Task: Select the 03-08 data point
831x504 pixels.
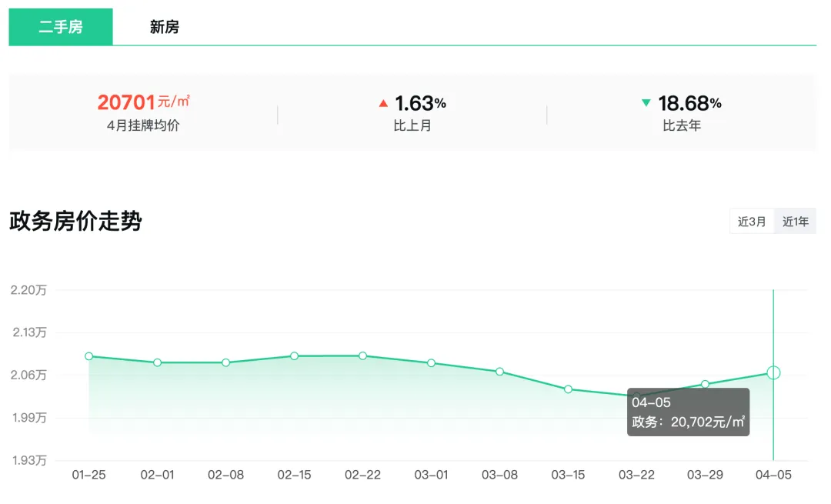Action: click(x=500, y=372)
